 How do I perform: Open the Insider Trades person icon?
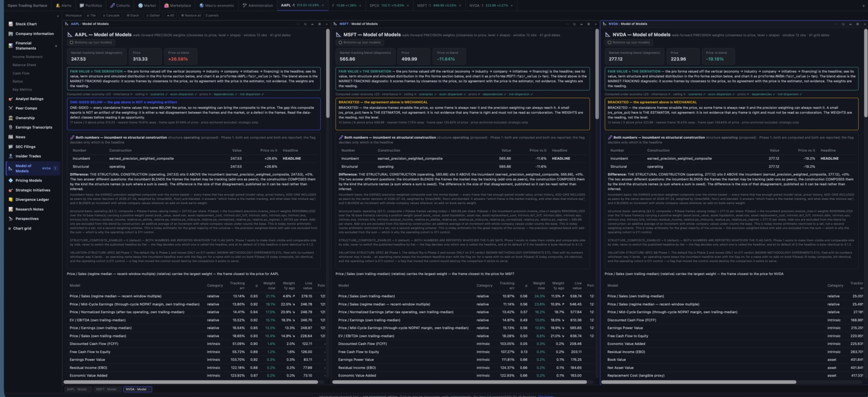click(x=11, y=156)
